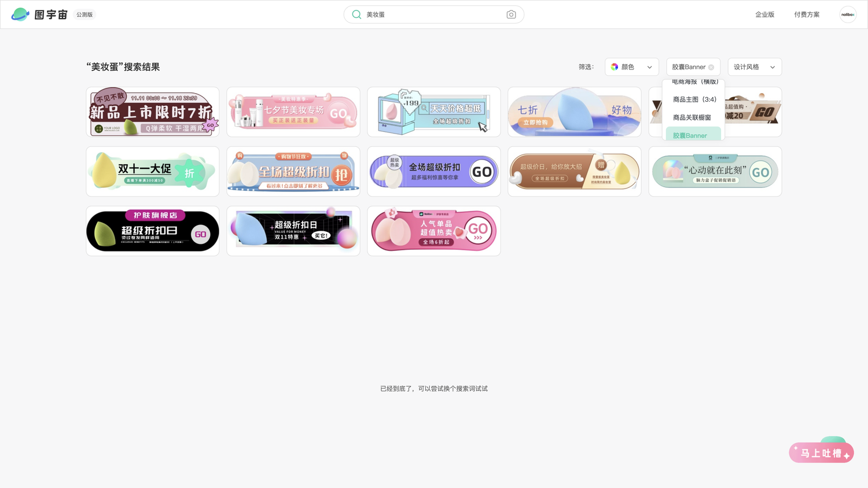Open 天天价格超低 pixel banner template

[x=434, y=112]
